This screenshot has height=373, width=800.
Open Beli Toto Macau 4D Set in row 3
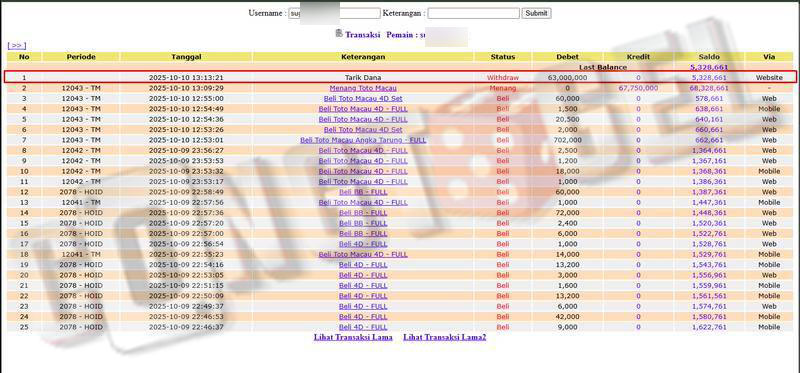(x=363, y=98)
